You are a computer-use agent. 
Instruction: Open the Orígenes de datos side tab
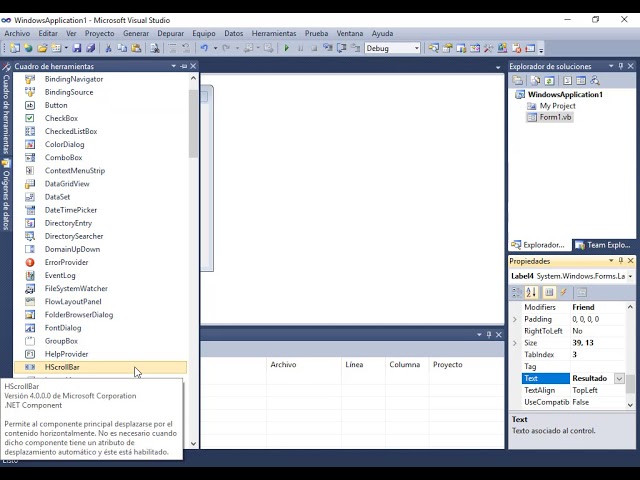[6, 195]
